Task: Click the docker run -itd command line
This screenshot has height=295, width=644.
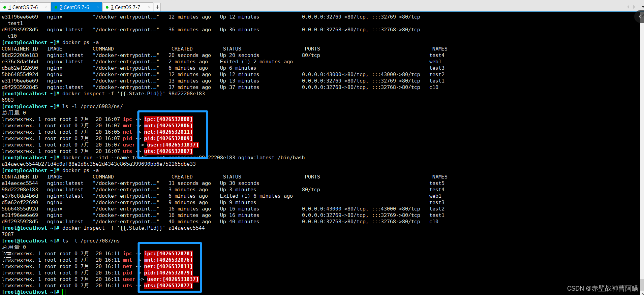Action: (x=183, y=158)
